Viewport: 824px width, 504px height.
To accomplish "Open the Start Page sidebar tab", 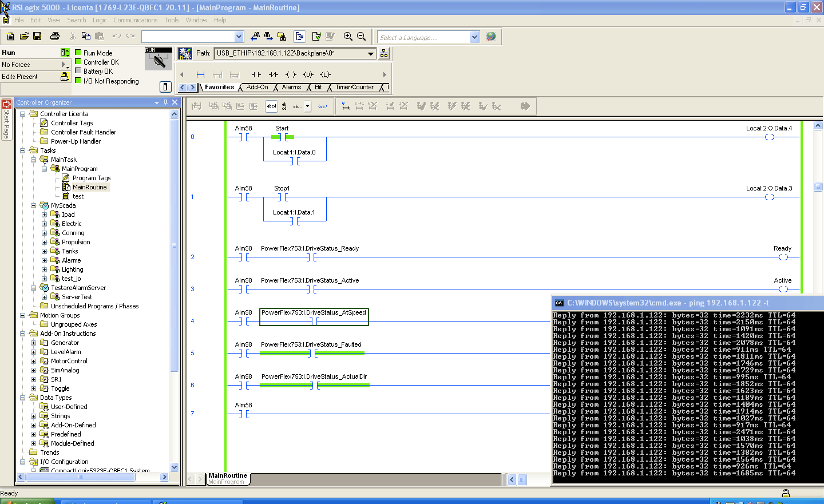I will click(7, 119).
